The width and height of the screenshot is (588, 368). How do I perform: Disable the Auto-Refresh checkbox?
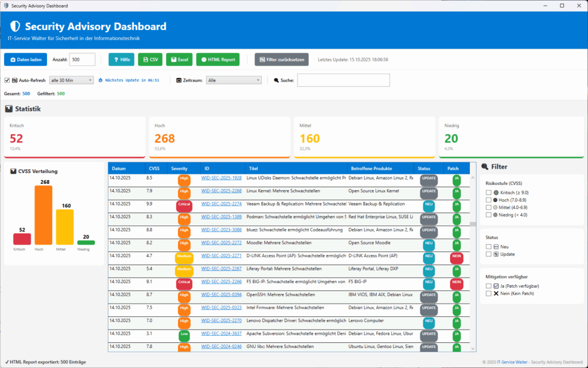point(7,80)
